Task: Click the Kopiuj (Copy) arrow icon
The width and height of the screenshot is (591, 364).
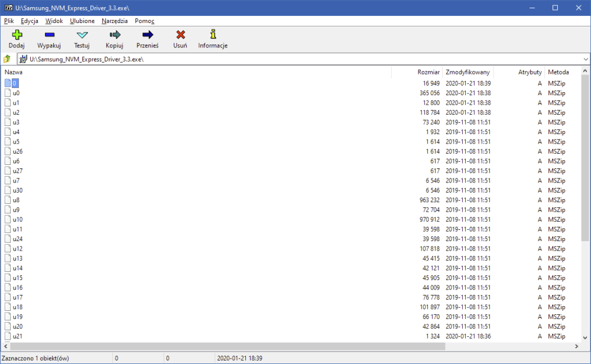Action: [x=115, y=35]
